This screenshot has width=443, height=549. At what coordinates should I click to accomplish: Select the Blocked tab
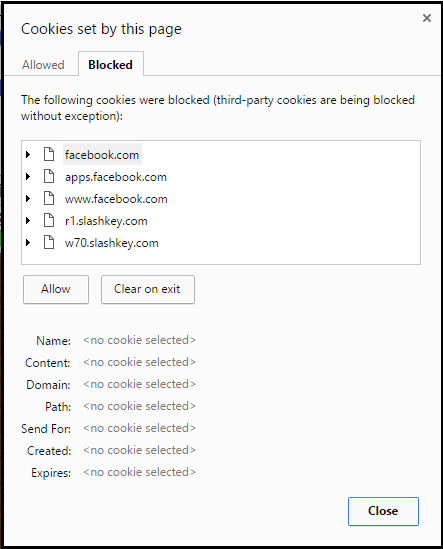coord(110,64)
